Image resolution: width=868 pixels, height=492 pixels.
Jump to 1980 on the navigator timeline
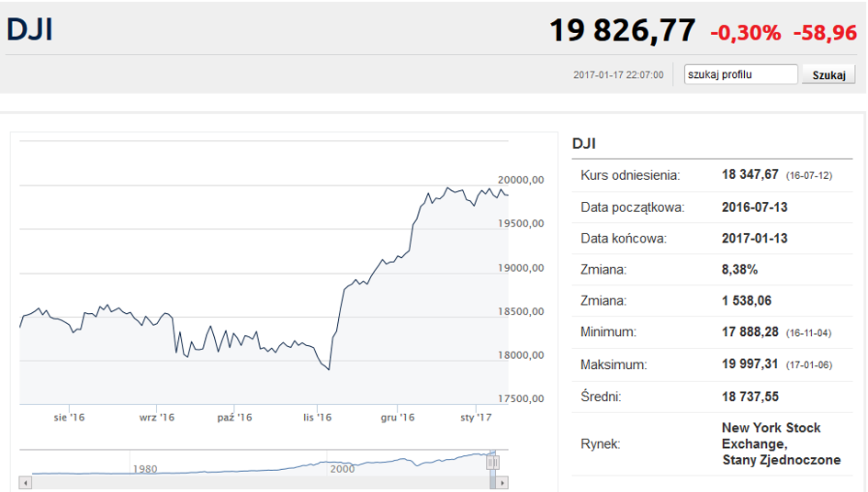(x=145, y=469)
